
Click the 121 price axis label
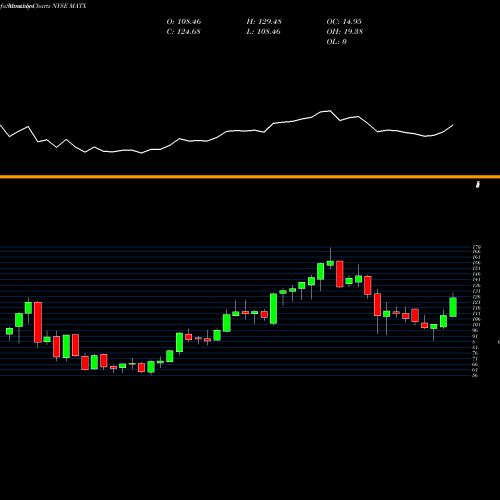(x=476, y=302)
